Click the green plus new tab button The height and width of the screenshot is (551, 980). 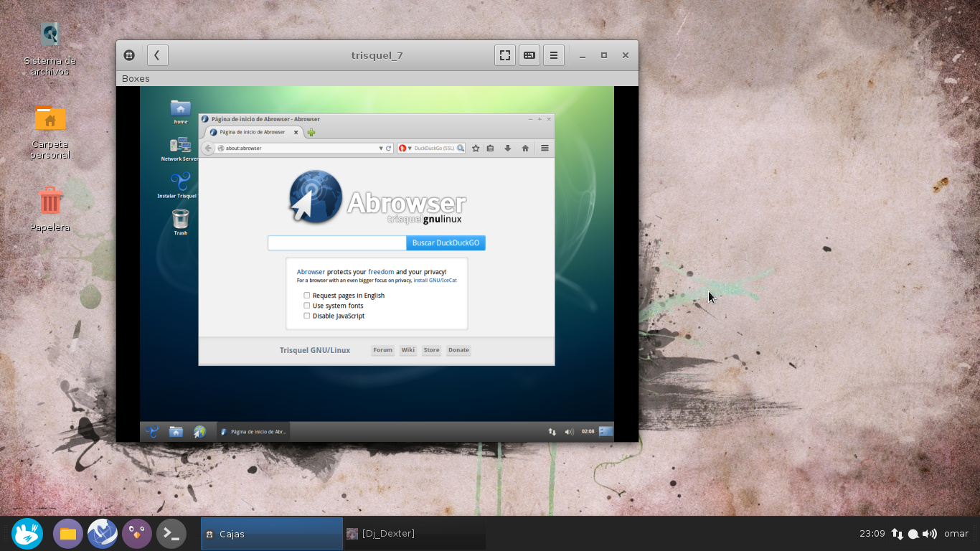pos(311,132)
